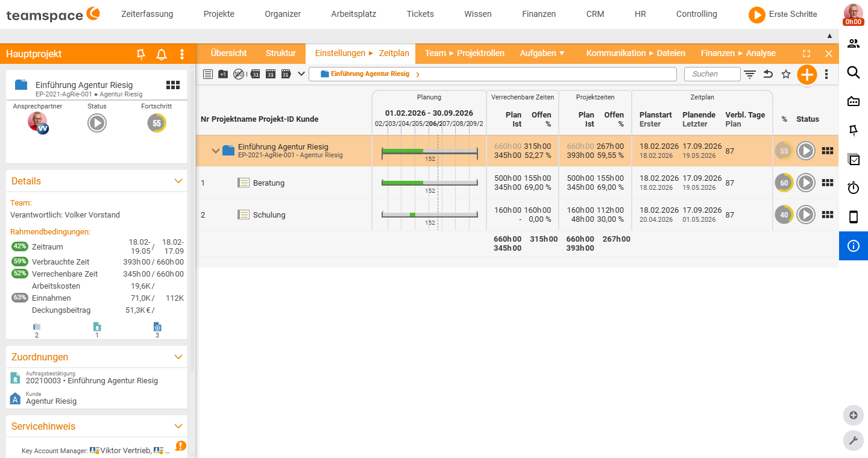The width and height of the screenshot is (868, 458).
Task: Open the toolbar three-dot menu
Action: coord(826,74)
